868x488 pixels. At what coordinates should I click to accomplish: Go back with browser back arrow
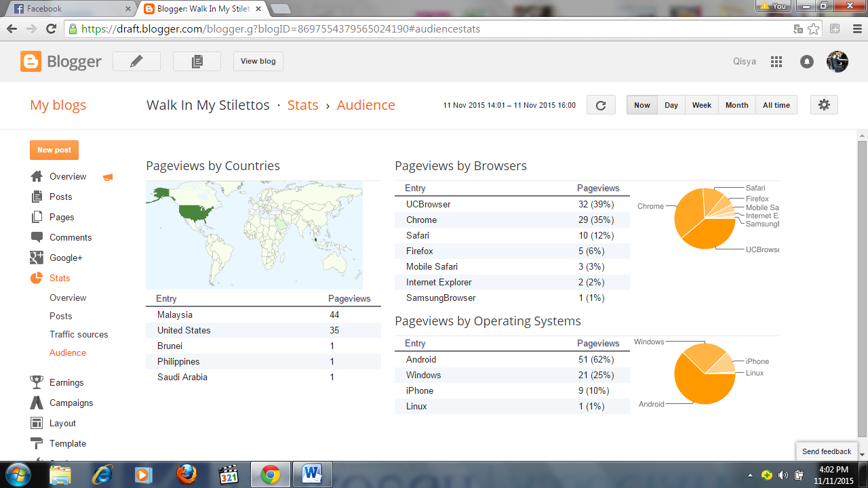[x=12, y=28]
